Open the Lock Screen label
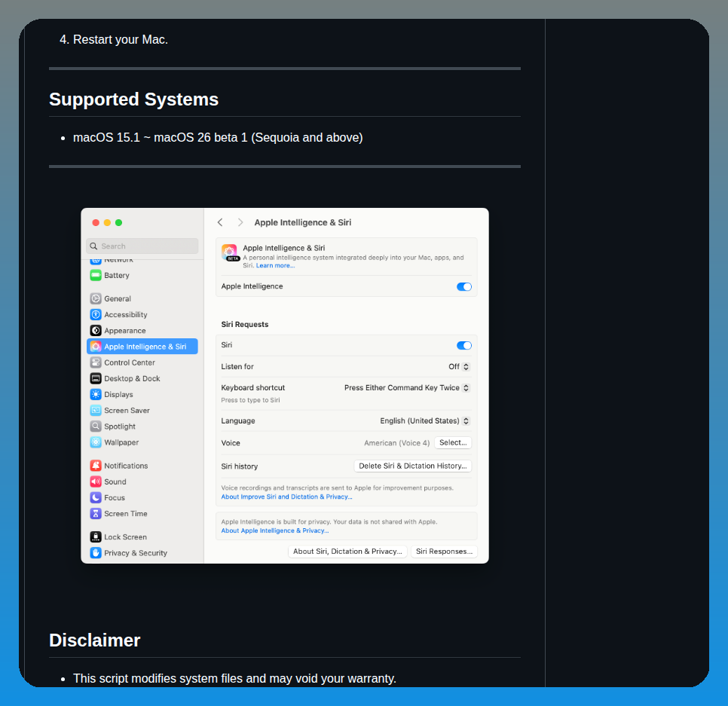728x706 pixels. coord(125,537)
